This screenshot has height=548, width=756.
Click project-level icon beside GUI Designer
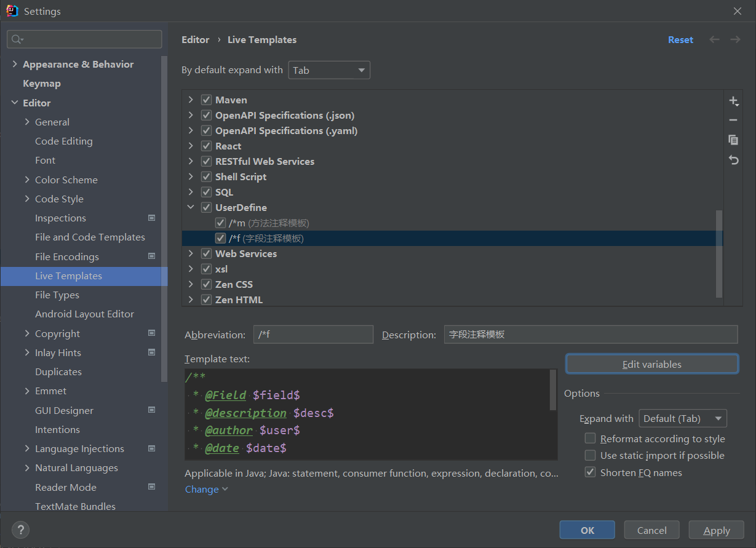(x=152, y=410)
